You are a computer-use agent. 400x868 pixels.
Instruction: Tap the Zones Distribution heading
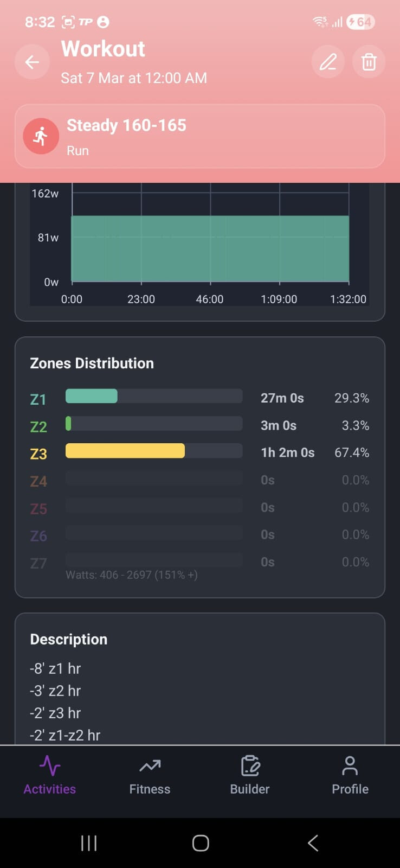pyautogui.click(x=92, y=363)
